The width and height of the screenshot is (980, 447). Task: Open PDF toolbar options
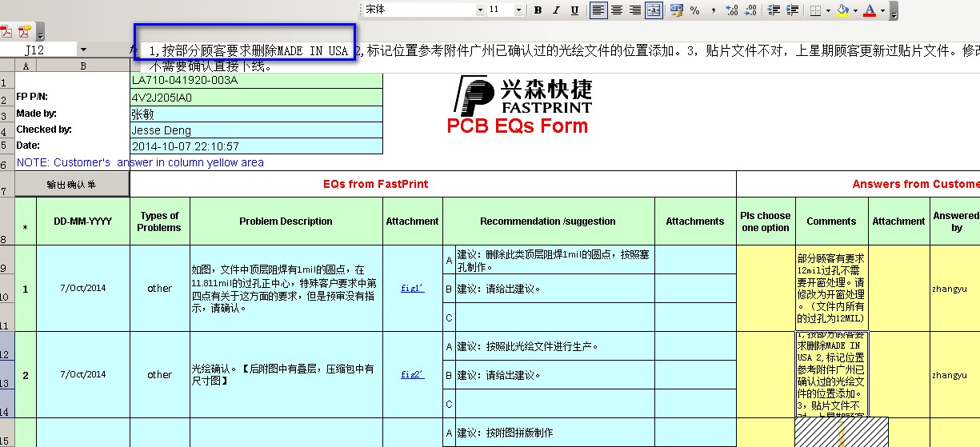[40, 34]
